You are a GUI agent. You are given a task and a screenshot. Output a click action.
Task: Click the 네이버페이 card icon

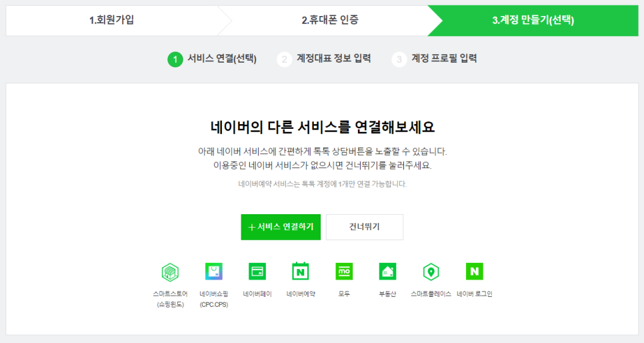(x=257, y=272)
